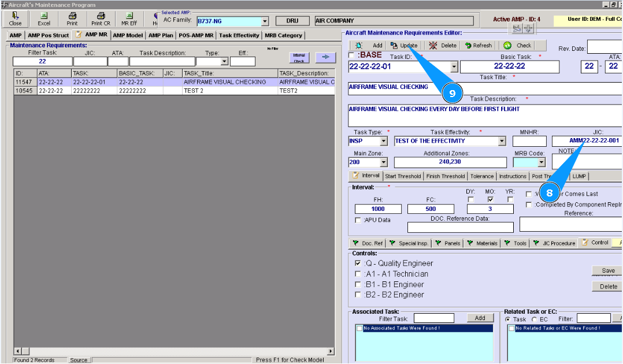Click the FH interval field

[378, 209]
